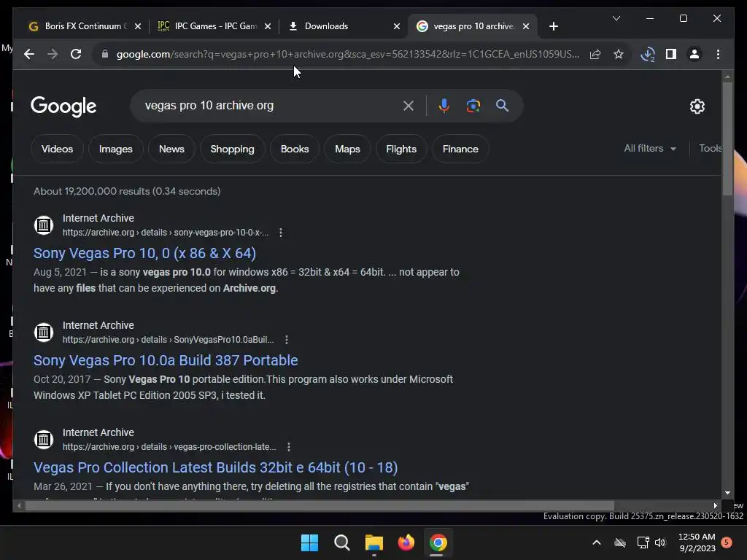Open the Chrome downloads indicator icon
Viewport: 747px width, 560px height.
(648, 54)
